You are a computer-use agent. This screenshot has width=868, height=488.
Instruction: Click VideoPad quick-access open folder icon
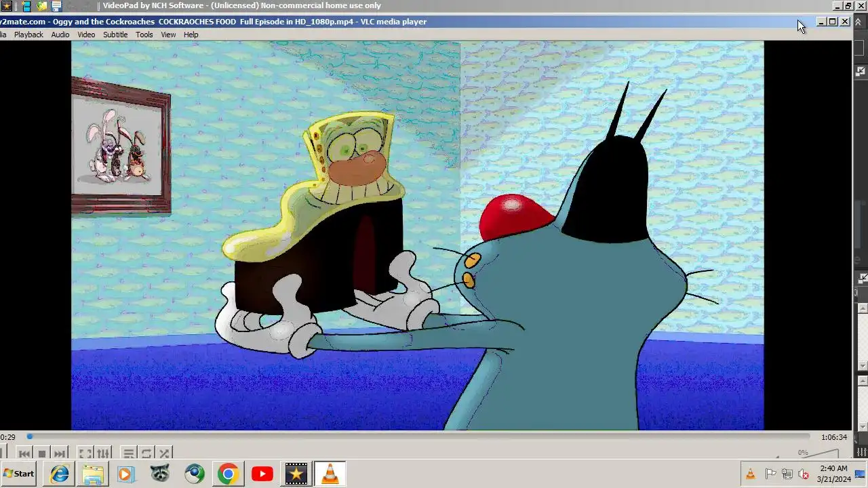coord(42,6)
